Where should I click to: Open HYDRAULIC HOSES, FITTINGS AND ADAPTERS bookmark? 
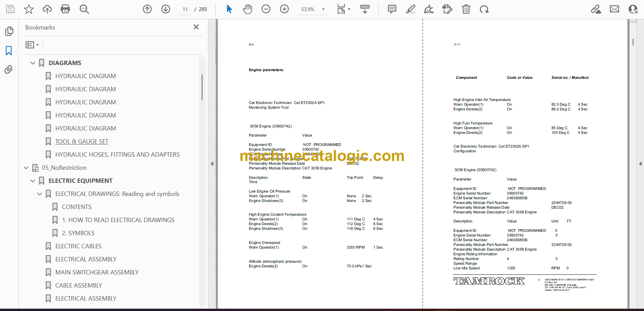click(117, 155)
